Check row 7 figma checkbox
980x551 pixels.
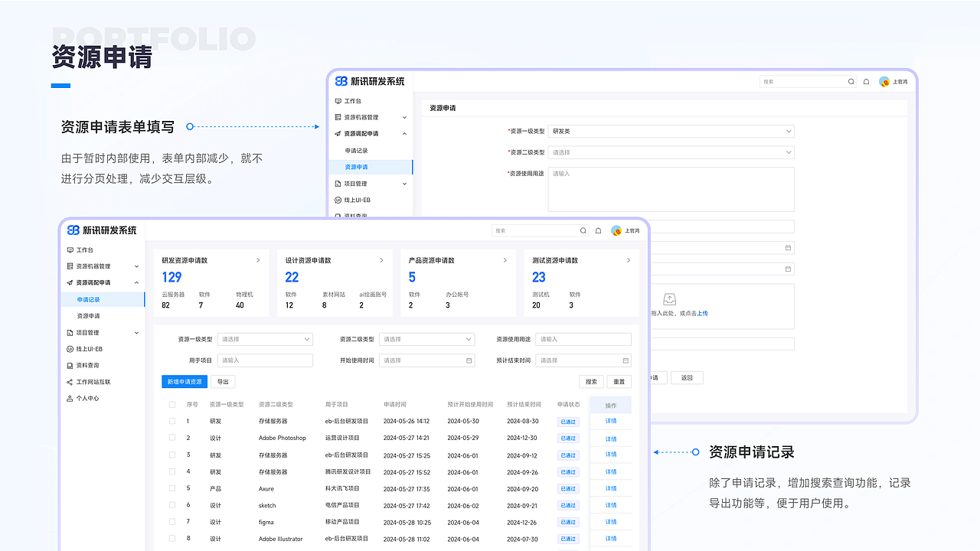pyautogui.click(x=172, y=522)
